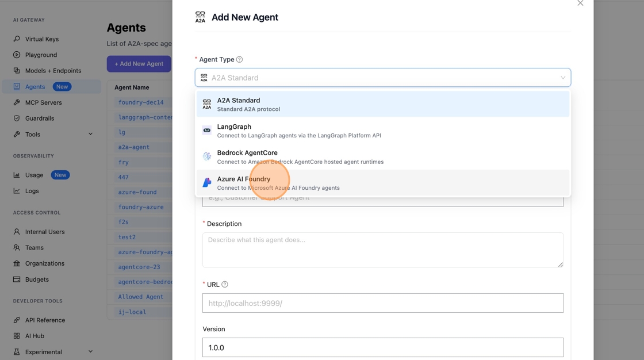Screen dimensions: 644x360
Task: Open the azure-found agent
Action: coord(137,192)
